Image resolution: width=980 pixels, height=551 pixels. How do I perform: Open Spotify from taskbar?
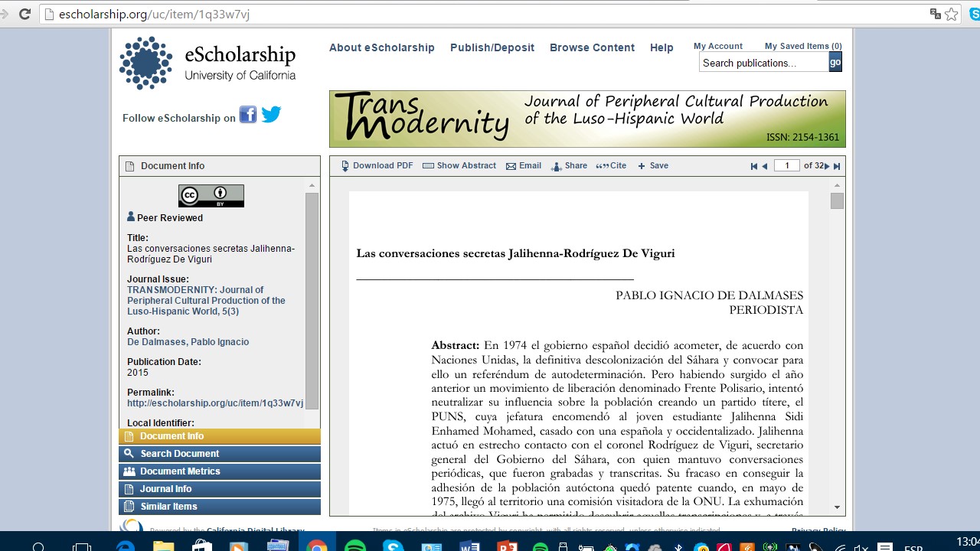(x=354, y=546)
